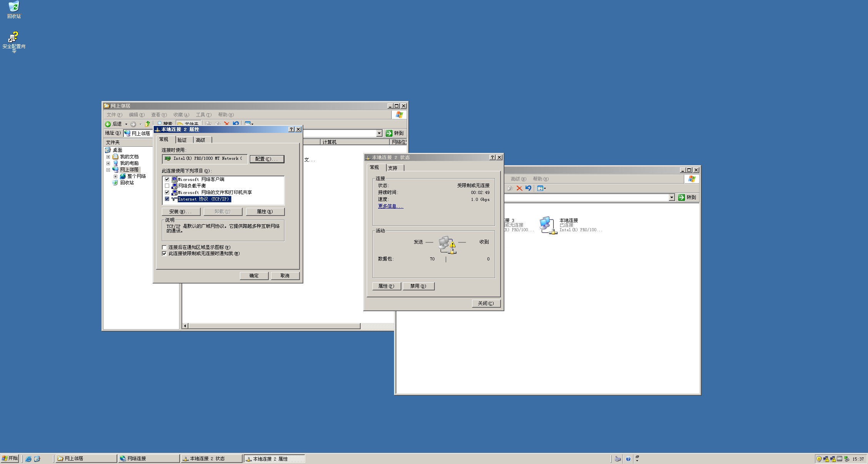The image size is (868, 464).
Task: Enable the 网络负载平衡 checkbox
Action: pyautogui.click(x=167, y=186)
